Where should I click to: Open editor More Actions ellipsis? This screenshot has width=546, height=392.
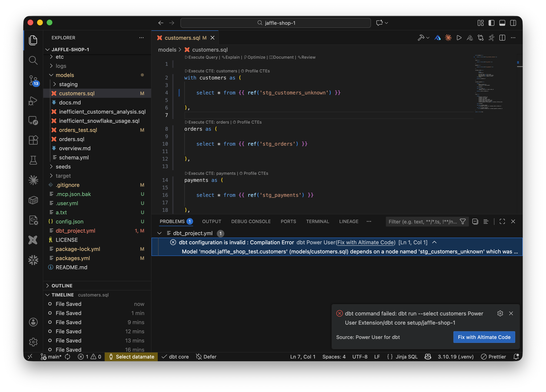[x=513, y=38]
